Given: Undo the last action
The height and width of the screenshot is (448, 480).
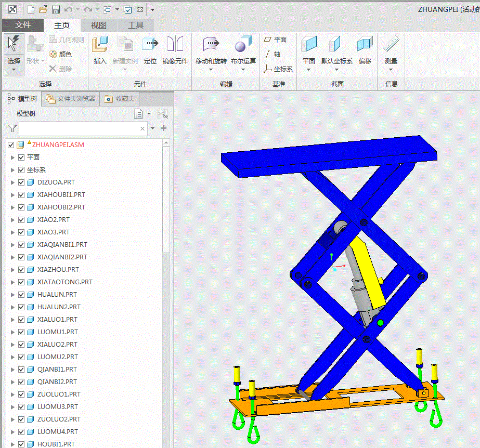Looking at the screenshot, I should [68, 10].
